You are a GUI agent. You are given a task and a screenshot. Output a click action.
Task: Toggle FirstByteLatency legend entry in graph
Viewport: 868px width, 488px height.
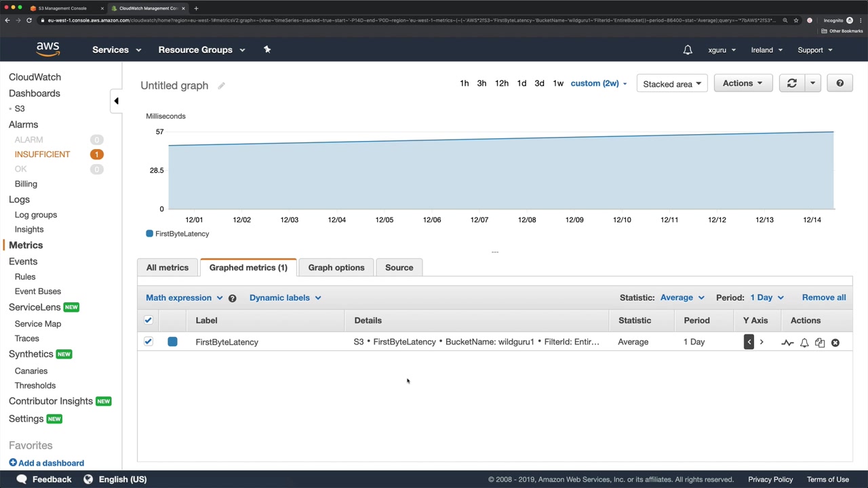click(x=178, y=234)
